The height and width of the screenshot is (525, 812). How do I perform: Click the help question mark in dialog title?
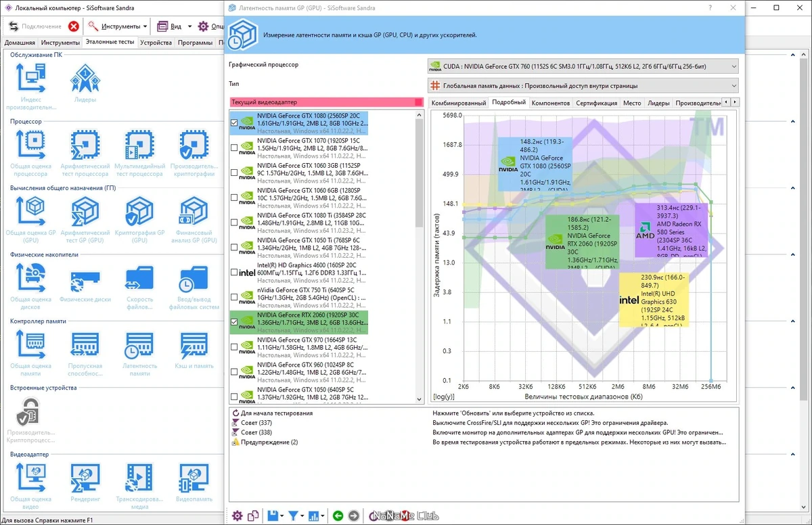[x=710, y=8]
